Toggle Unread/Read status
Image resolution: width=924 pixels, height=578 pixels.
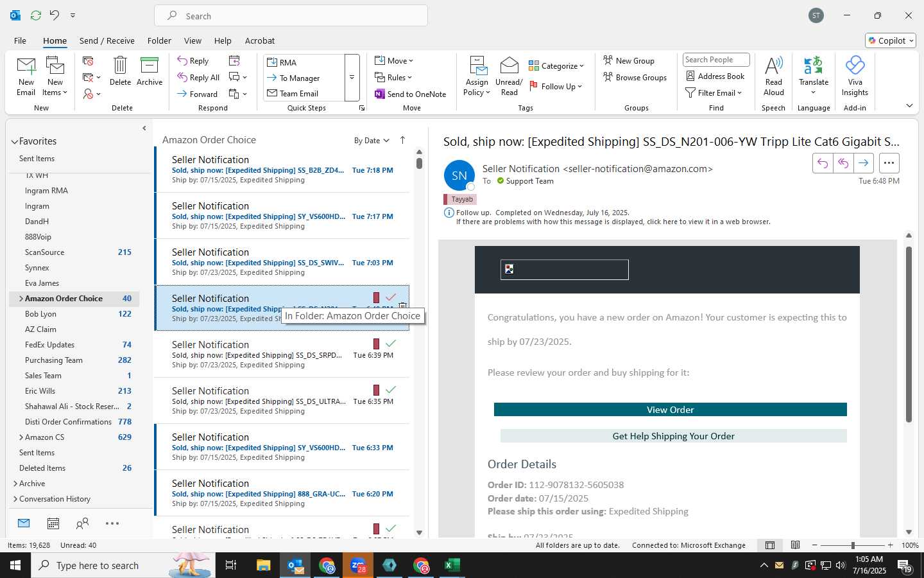click(x=509, y=76)
